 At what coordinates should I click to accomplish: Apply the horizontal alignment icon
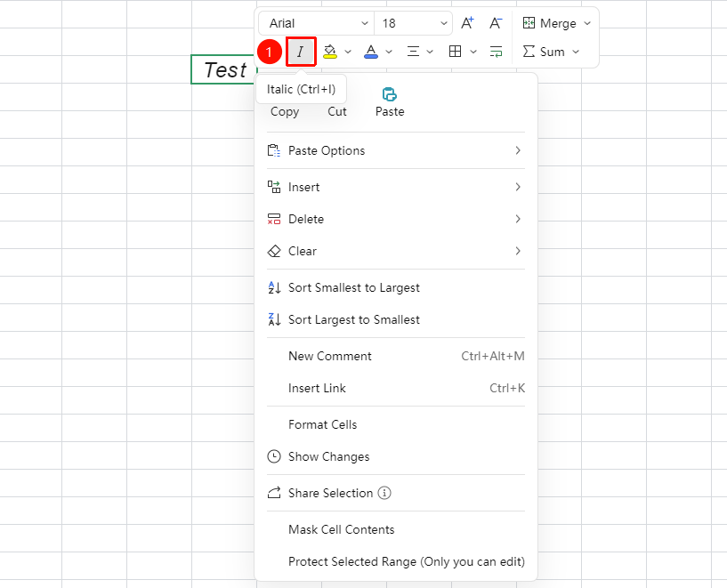point(413,52)
